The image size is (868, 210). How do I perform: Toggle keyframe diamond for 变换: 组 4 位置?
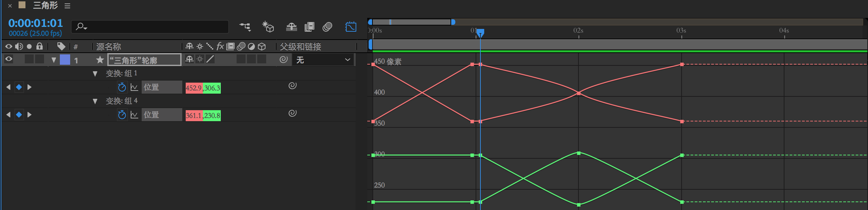(19, 115)
